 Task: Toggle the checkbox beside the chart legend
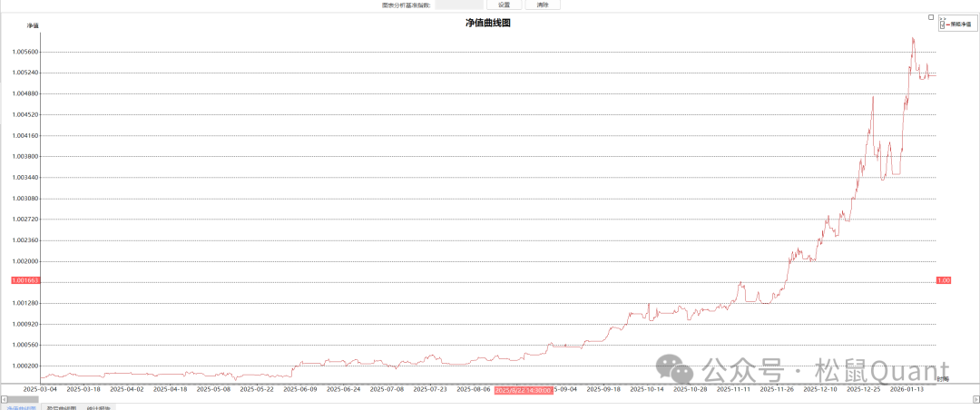(x=931, y=17)
